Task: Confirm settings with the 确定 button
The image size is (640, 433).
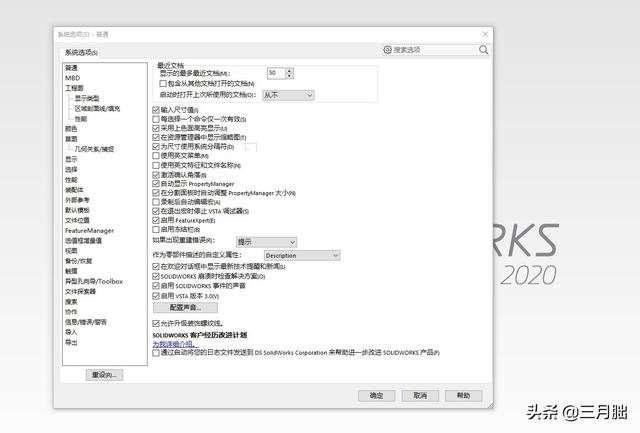Action: [x=376, y=395]
